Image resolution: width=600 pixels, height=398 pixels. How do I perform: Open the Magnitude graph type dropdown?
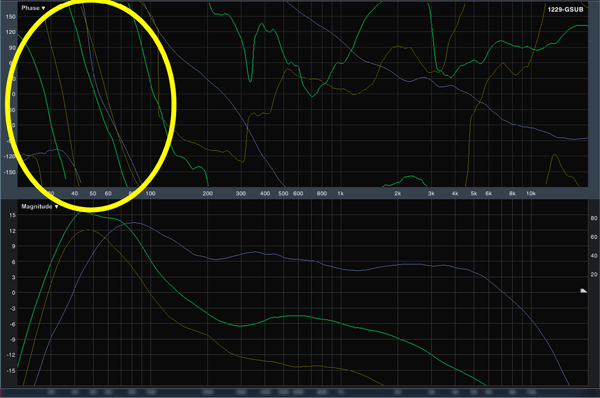pyautogui.click(x=39, y=207)
